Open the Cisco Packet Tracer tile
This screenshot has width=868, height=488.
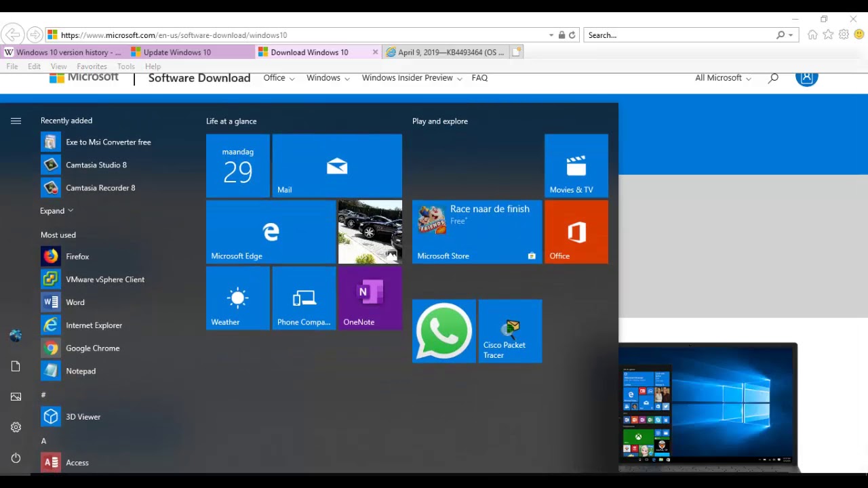[510, 331]
